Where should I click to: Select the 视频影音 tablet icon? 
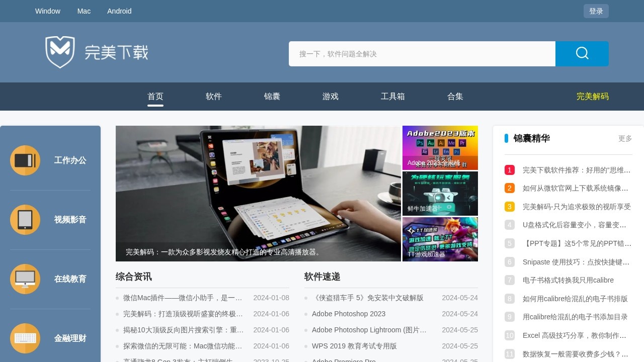coord(25,220)
